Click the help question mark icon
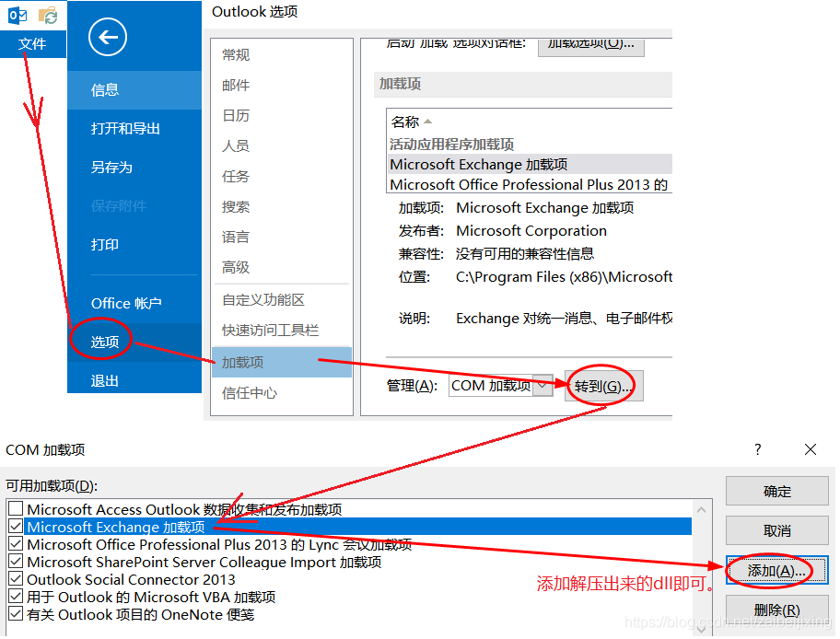Screen dimensions: 840x639 click(x=757, y=449)
